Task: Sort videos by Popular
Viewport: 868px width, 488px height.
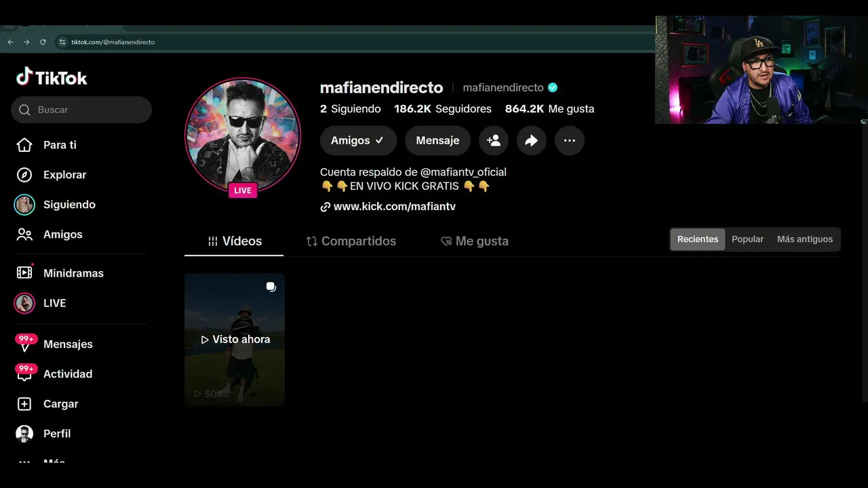Action: (747, 239)
